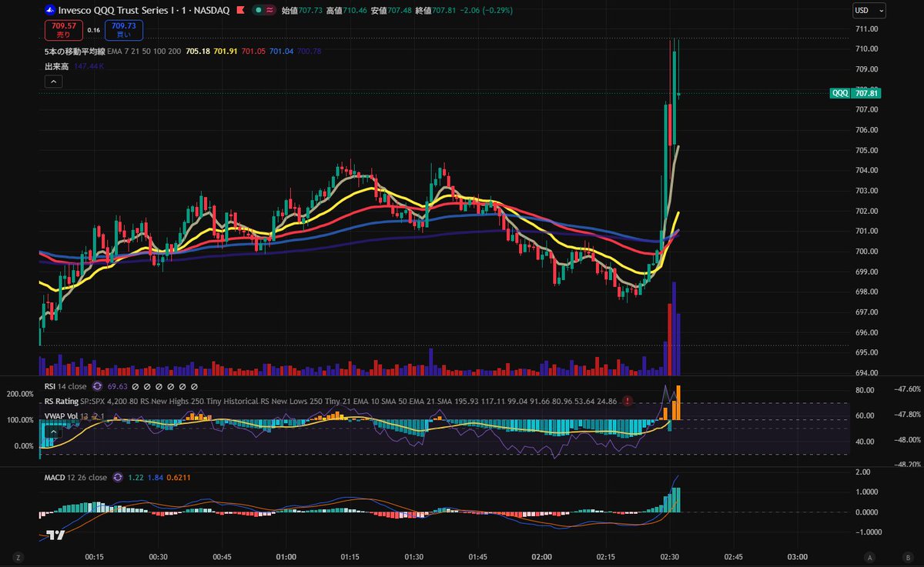Collapse the RSI pane indicator legend

point(53,432)
